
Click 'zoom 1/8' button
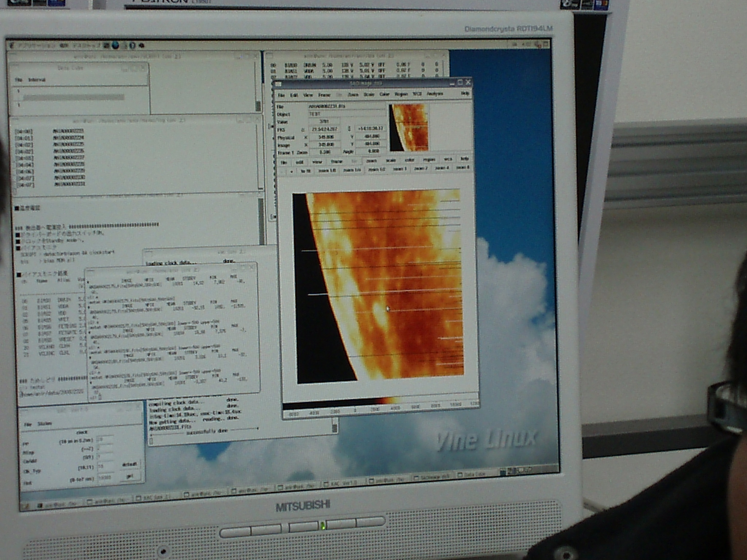point(327,170)
